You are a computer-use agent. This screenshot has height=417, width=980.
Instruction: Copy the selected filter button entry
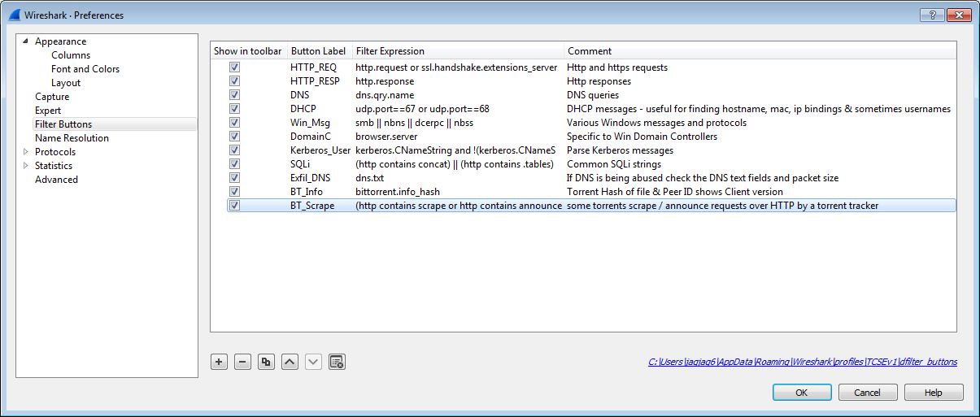266,362
